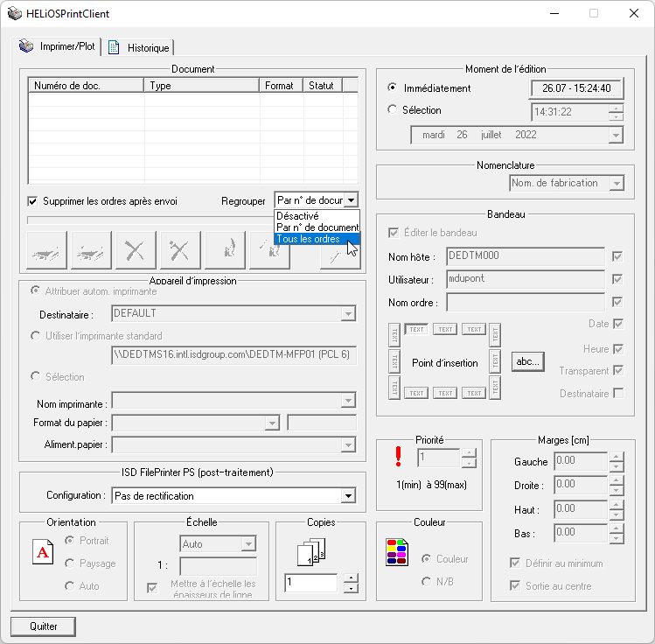The image size is (655, 644).
Task: Click the Numéro de doc. column header
Action: [86, 85]
